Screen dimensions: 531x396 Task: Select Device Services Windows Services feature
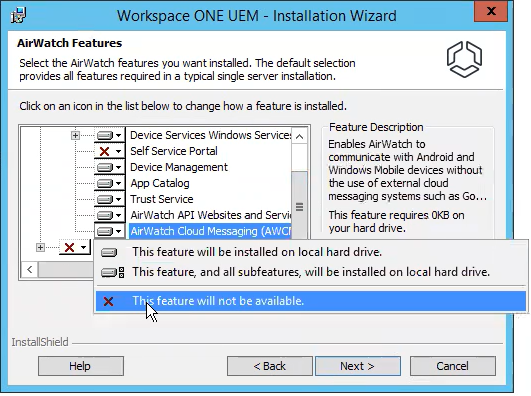click(x=210, y=136)
